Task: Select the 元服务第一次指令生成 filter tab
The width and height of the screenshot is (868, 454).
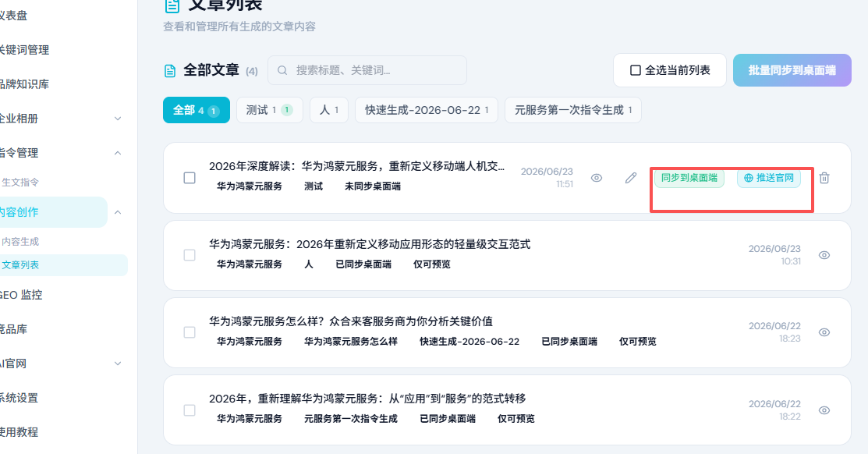Action: point(573,110)
